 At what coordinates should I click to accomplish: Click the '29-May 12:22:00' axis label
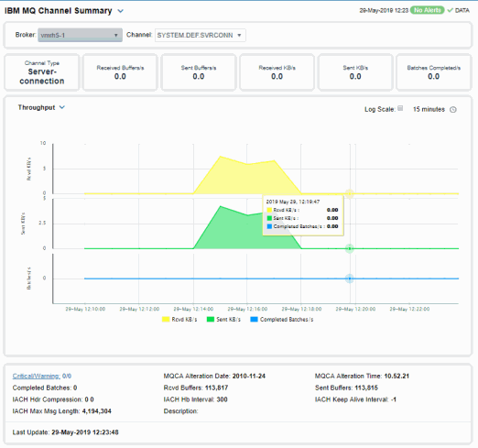tap(409, 309)
